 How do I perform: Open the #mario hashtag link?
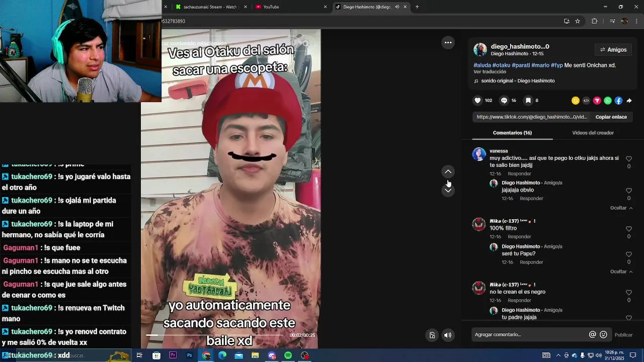point(540,65)
